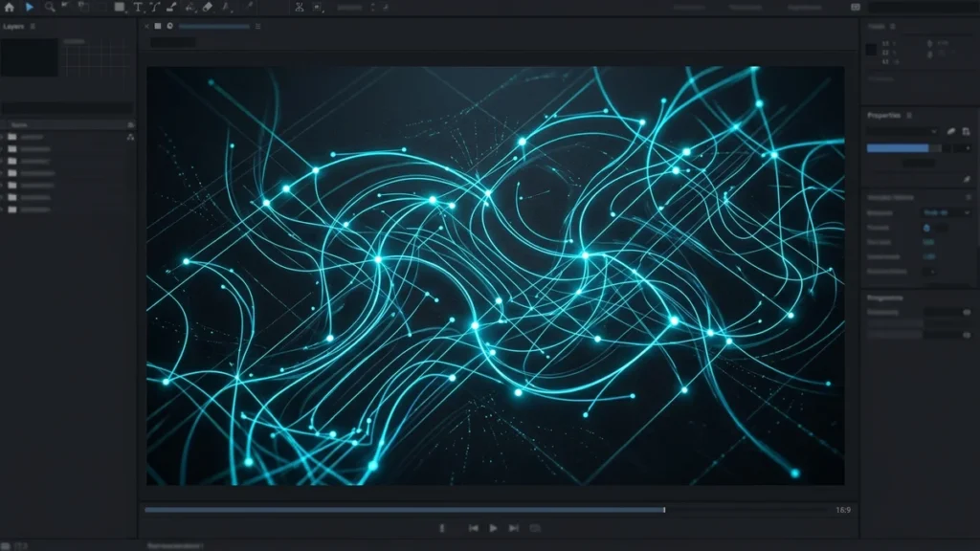This screenshot has height=551, width=980.
Task: Open the composition tab options menu
Action: [x=257, y=26]
